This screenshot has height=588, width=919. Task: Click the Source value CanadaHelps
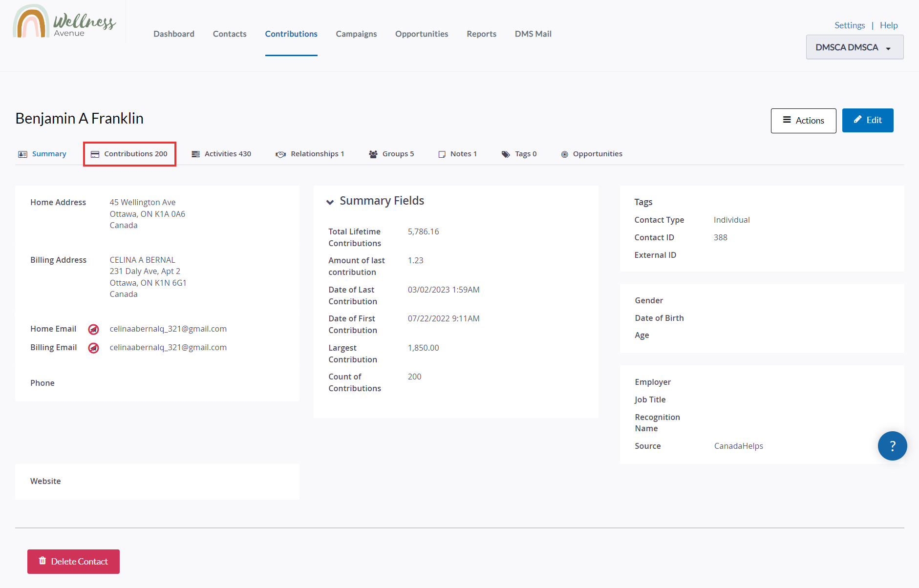coord(739,446)
